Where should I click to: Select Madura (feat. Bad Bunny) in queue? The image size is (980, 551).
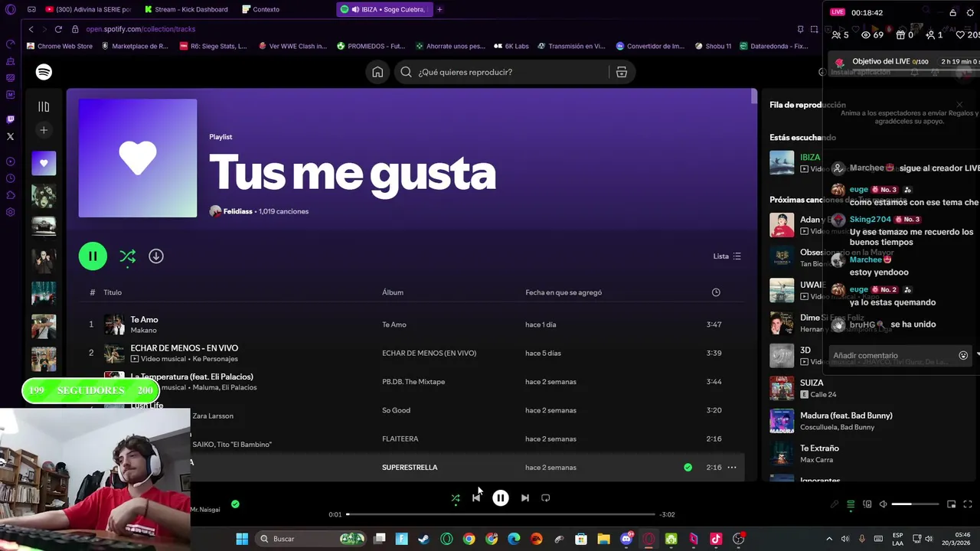click(x=846, y=416)
